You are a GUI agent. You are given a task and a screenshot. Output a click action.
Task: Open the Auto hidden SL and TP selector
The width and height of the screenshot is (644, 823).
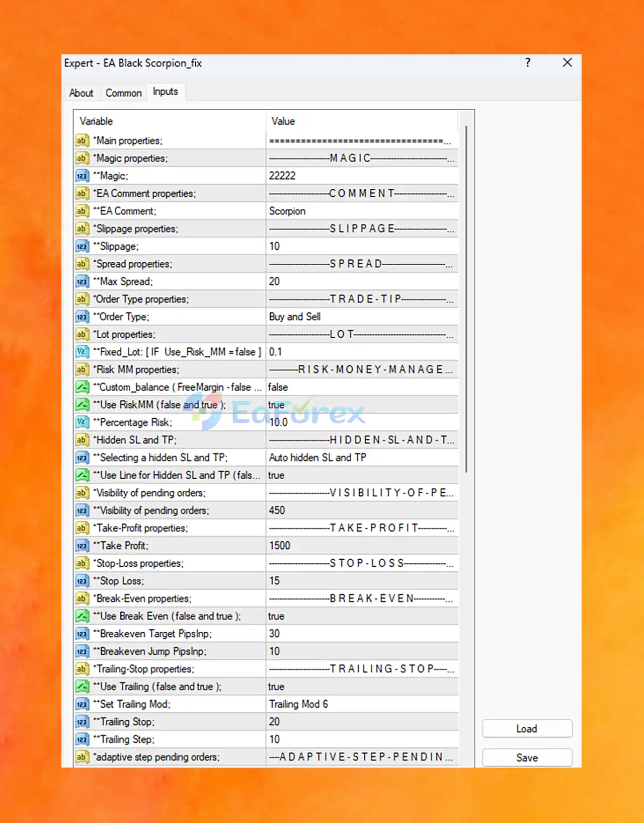click(x=362, y=458)
